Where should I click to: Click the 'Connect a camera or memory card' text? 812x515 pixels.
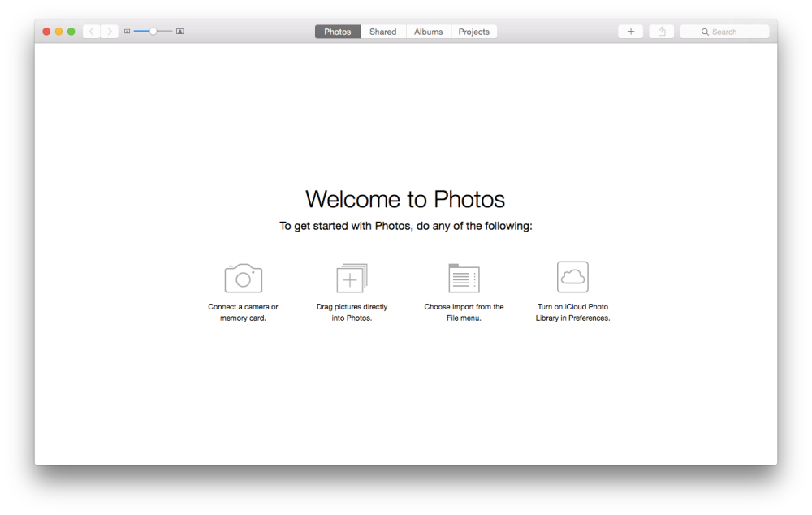click(243, 312)
